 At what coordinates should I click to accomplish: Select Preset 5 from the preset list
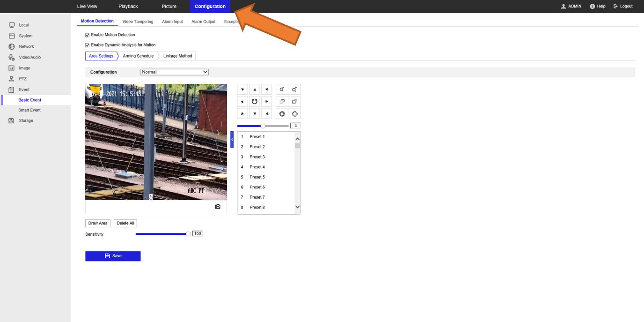point(257,177)
